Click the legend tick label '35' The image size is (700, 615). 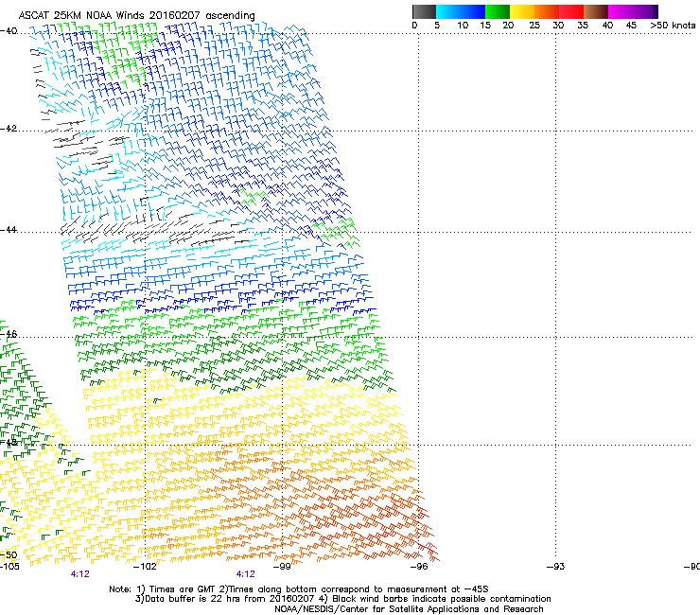point(583,25)
